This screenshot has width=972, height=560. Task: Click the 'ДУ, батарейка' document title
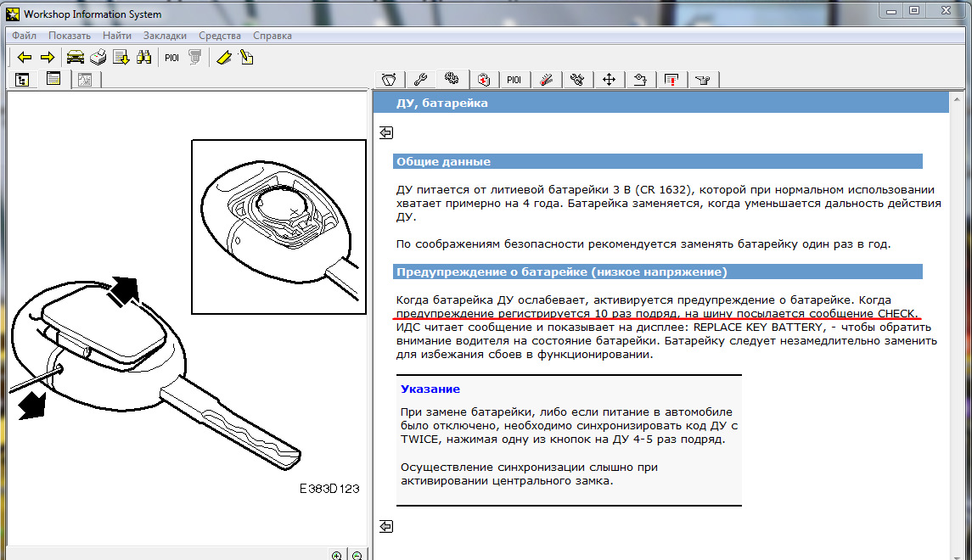pyautogui.click(x=442, y=103)
